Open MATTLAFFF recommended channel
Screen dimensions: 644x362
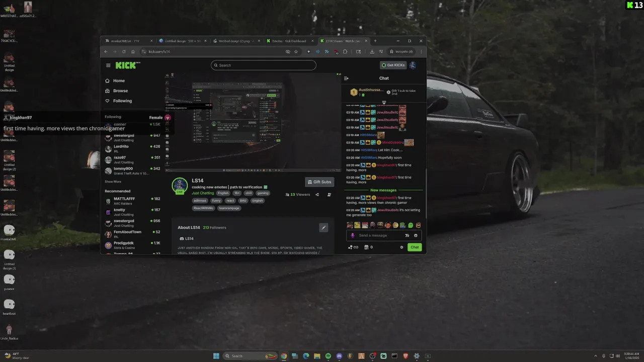click(132, 201)
